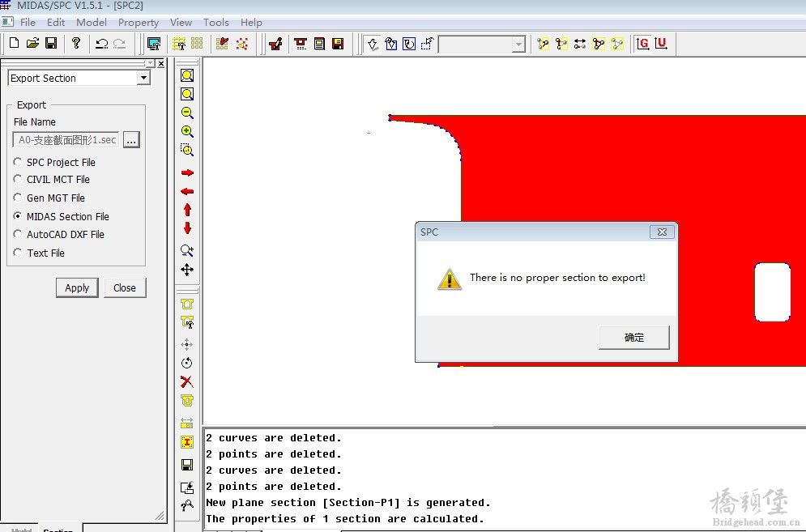Image resolution: width=806 pixels, height=532 pixels.
Task: Open the Tools menu
Action: pyautogui.click(x=216, y=22)
